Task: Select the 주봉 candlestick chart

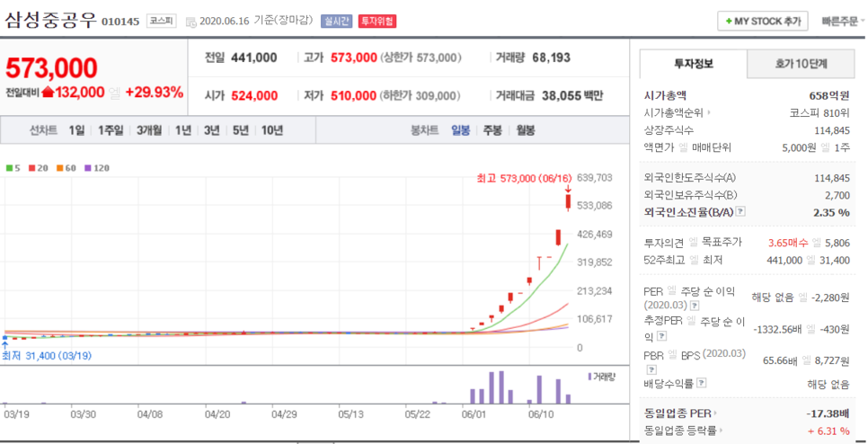Action: pyautogui.click(x=492, y=130)
